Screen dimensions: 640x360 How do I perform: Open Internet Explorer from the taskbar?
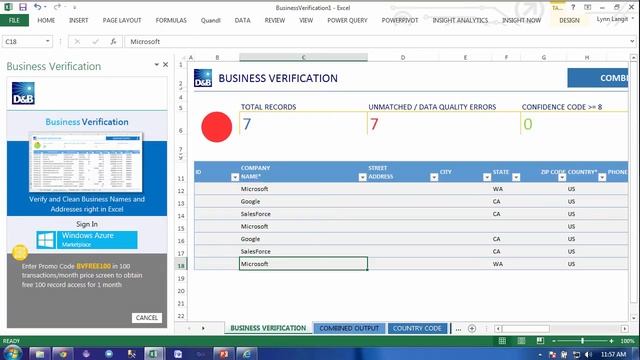click(247, 354)
